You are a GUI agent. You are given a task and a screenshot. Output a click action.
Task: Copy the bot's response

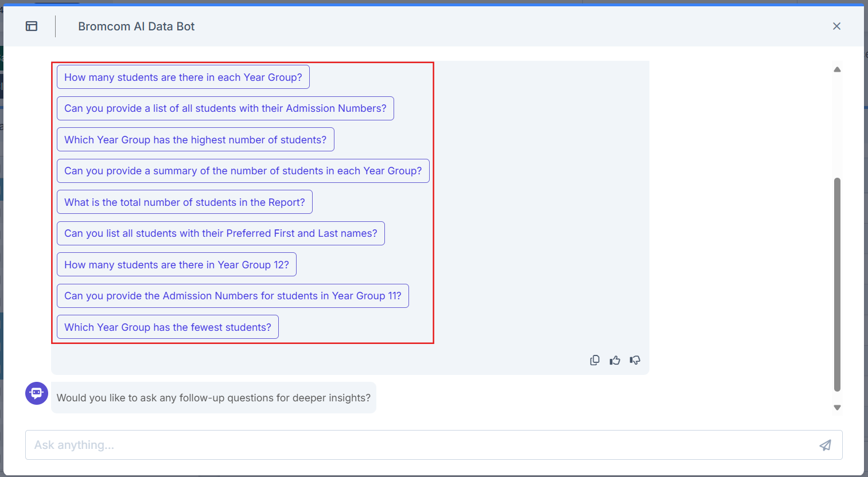[594, 359]
